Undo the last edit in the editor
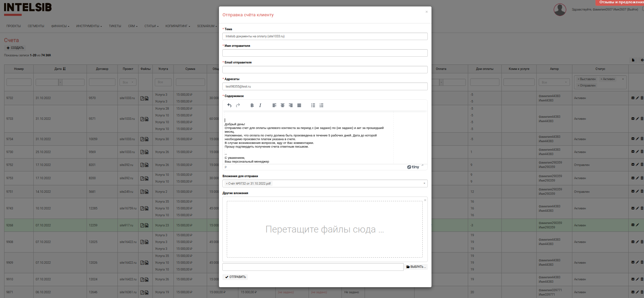 229,105
